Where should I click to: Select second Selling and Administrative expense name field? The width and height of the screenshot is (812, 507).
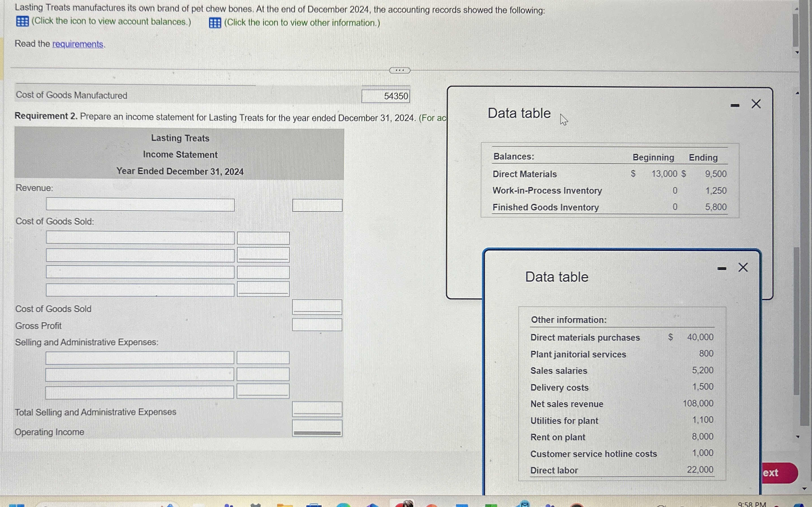140,374
